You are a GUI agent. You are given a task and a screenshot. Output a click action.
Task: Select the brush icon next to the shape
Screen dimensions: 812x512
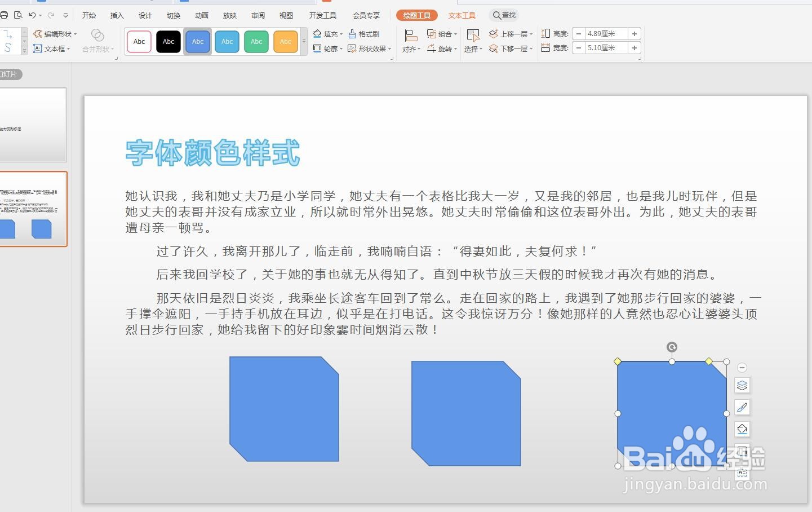click(742, 407)
